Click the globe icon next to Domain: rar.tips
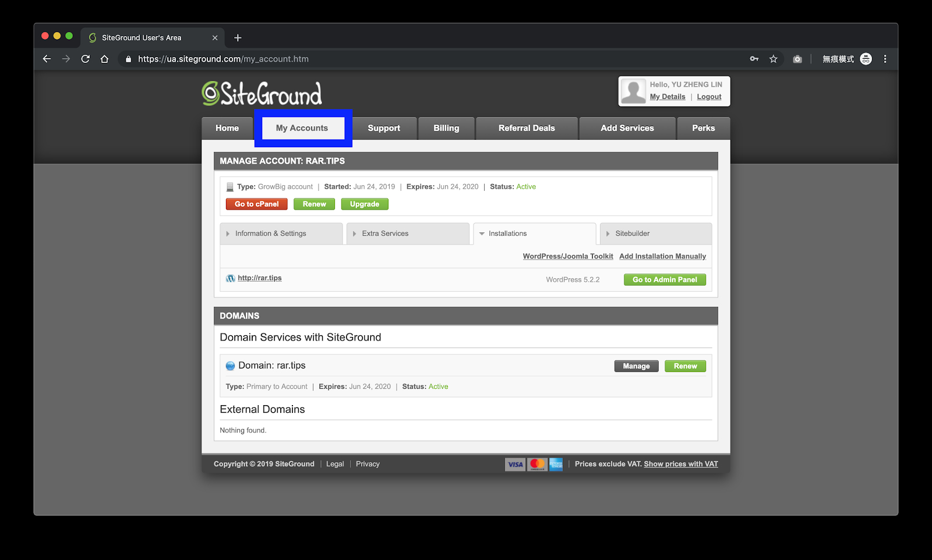Screen dimensions: 932x560 pyautogui.click(x=231, y=366)
